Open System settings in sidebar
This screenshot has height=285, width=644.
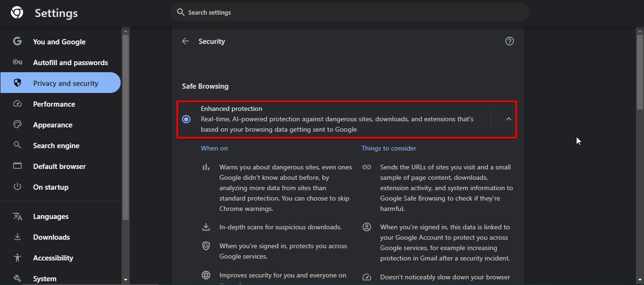point(45,278)
